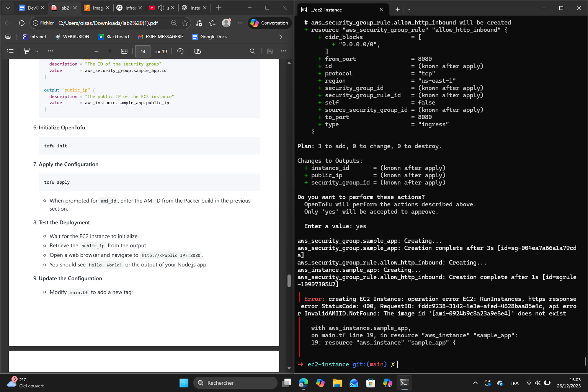Select the PDF highlighter draw tool
This screenshot has height=392, width=588.
tap(27, 51)
